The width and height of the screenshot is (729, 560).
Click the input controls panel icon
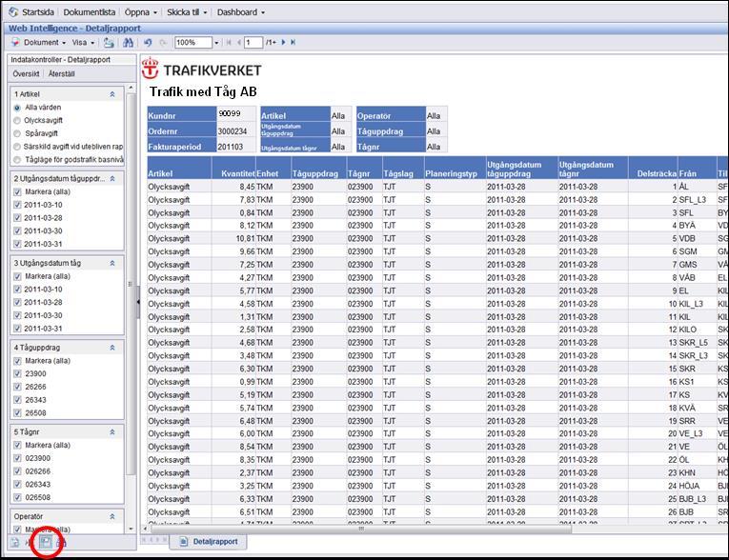pyautogui.click(x=46, y=541)
